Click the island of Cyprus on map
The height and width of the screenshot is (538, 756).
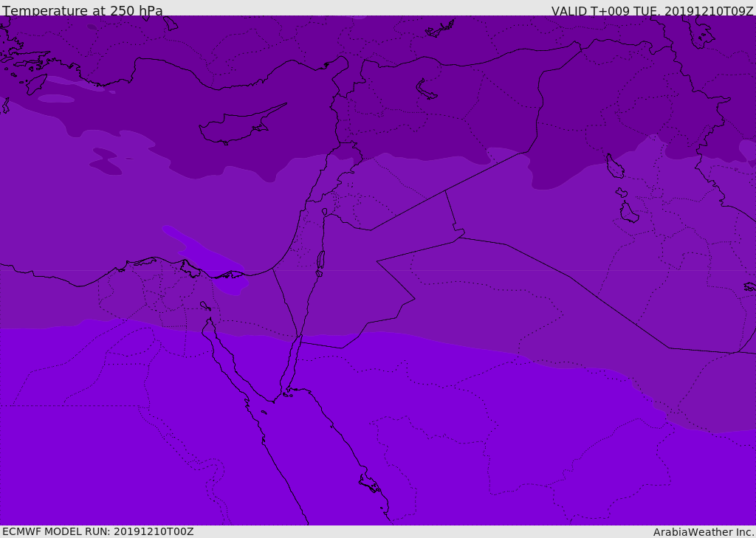(x=241, y=125)
